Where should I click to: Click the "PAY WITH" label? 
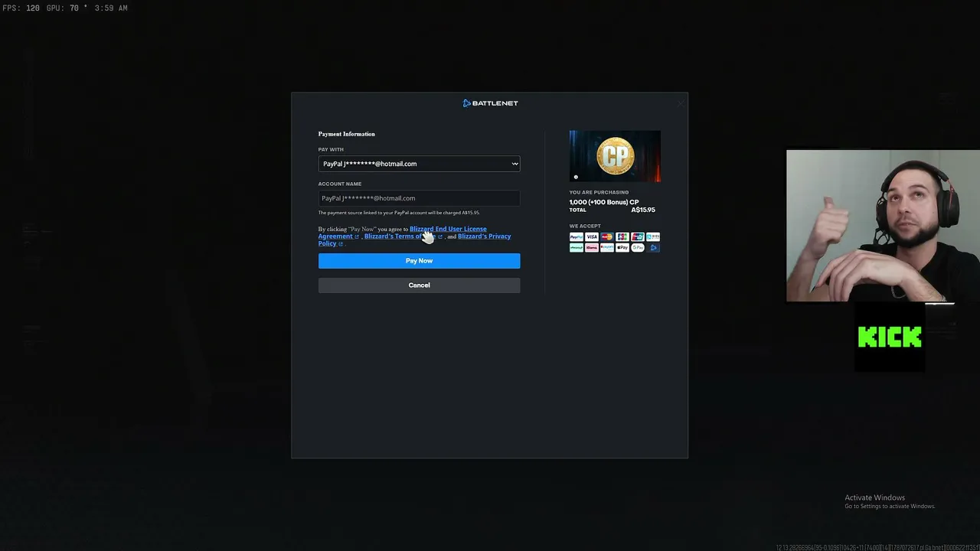331,150
